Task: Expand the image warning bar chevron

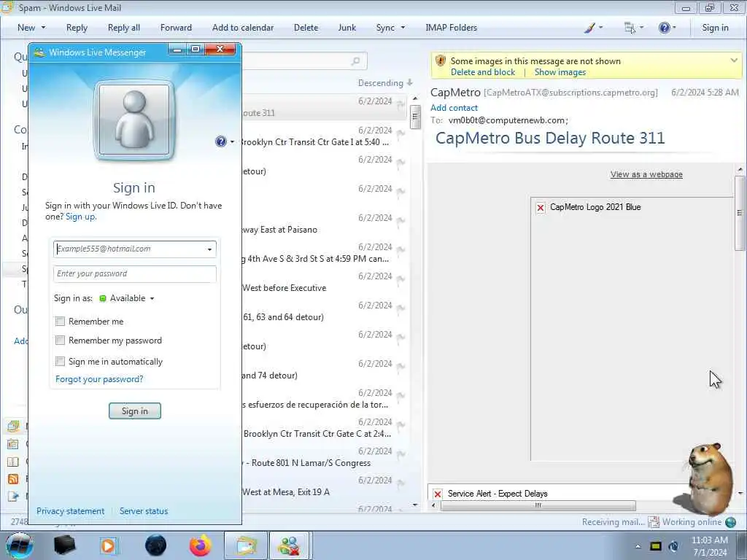Action: click(734, 61)
